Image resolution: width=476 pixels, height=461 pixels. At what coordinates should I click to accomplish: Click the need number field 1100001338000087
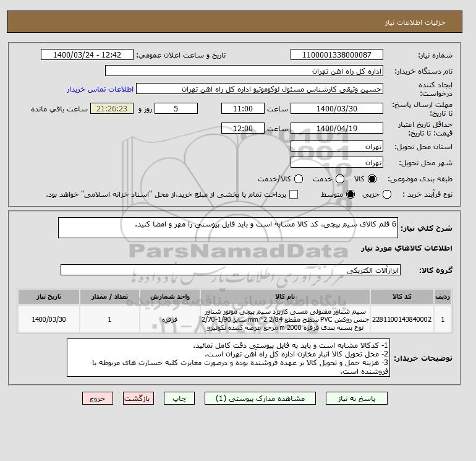(x=337, y=54)
